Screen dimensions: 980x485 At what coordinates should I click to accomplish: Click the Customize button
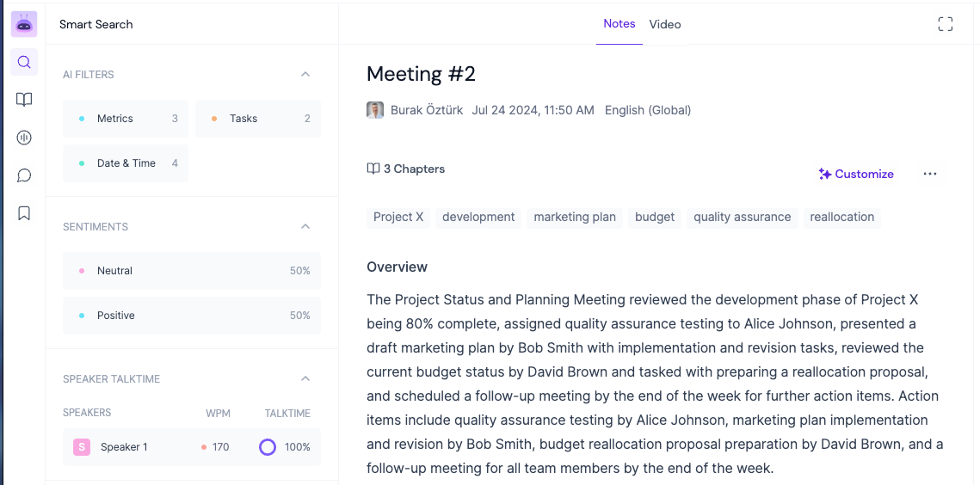click(x=855, y=174)
